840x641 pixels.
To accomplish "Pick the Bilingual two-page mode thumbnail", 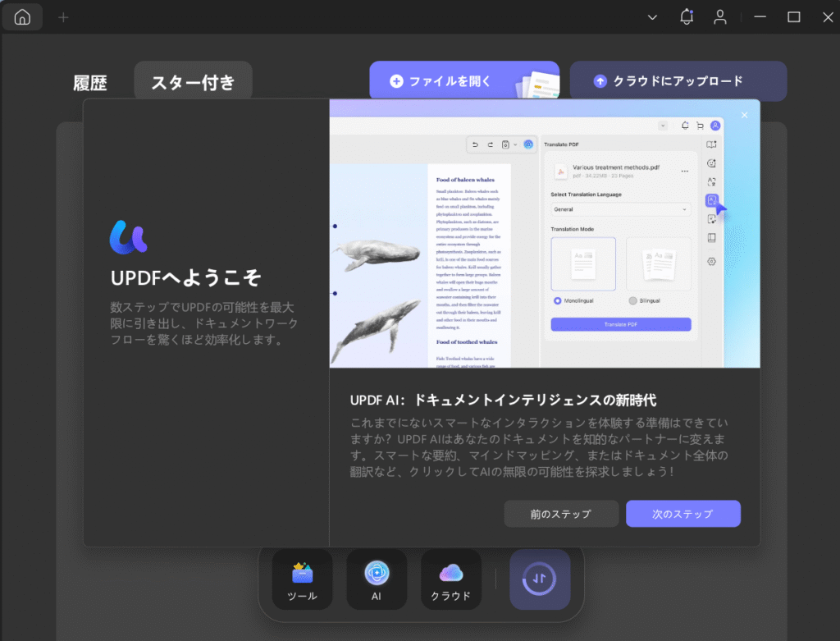I will click(658, 263).
